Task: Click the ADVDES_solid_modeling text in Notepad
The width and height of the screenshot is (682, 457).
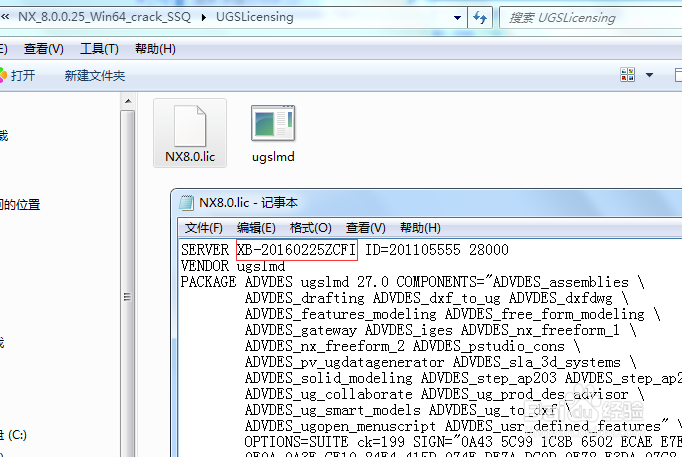Action: point(328,378)
